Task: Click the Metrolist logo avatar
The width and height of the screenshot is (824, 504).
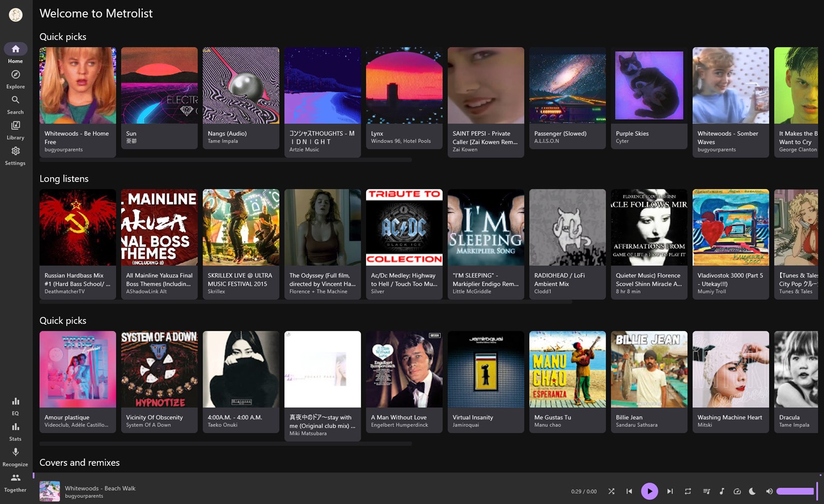Action: point(15,14)
